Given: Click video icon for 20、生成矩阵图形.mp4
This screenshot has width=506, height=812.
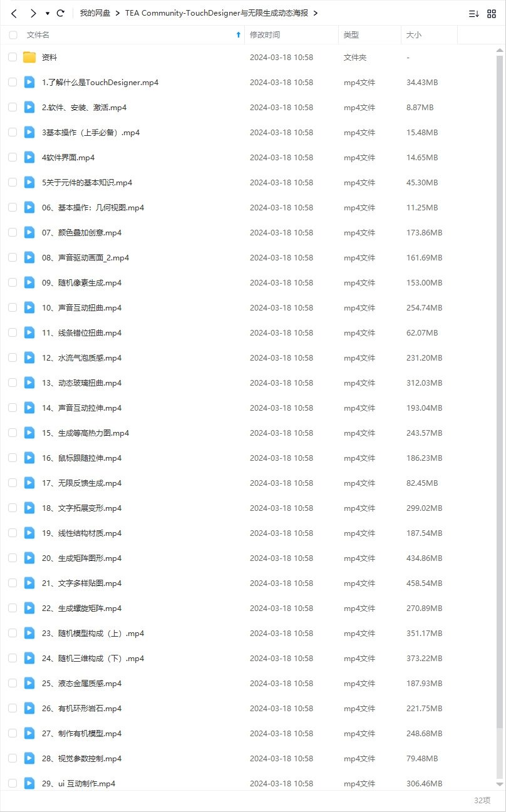Looking at the screenshot, I should click(29, 558).
